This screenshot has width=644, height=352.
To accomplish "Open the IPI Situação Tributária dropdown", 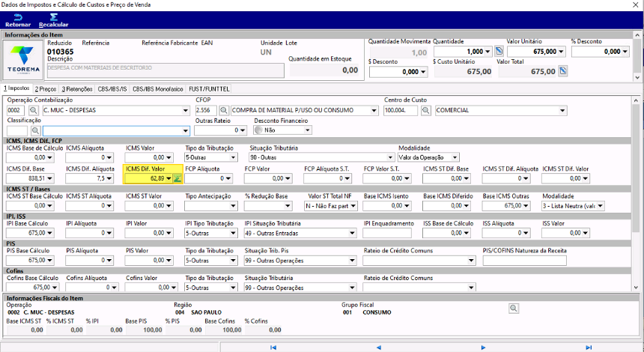I will click(x=352, y=234).
